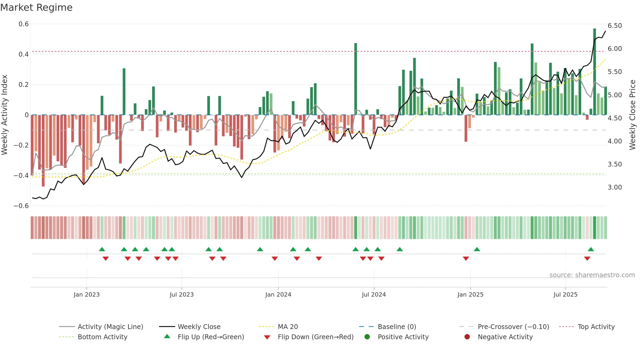This screenshot has height=362, width=644.
Task: Click the last flip-down triangle before the chart's right edge
Action: point(587,258)
